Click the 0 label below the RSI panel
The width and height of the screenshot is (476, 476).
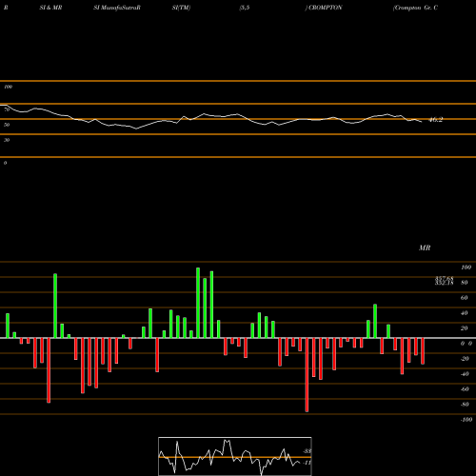click(x=5, y=163)
